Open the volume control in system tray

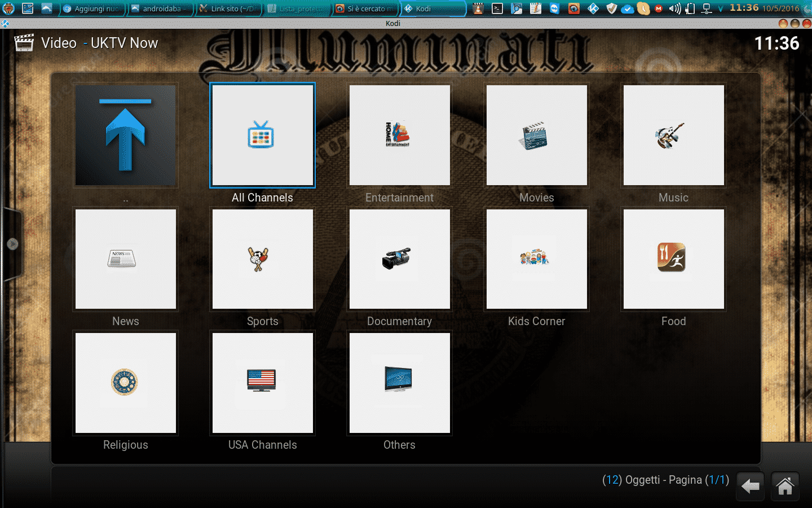click(x=674, y=8)
